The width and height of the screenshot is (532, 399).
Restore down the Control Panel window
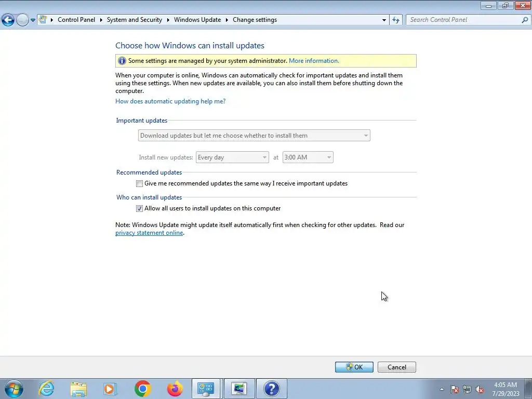click(505, 5)
